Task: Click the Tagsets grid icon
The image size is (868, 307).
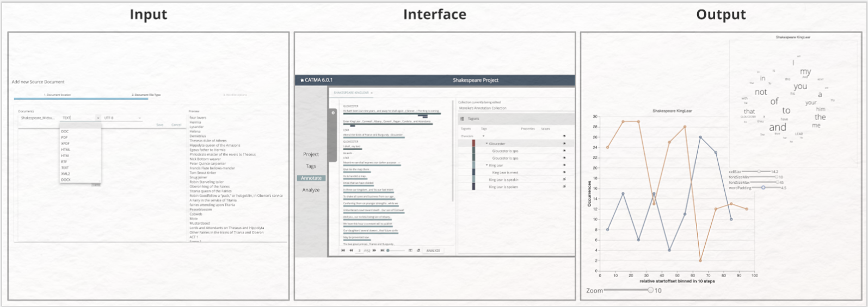Action: [462, 118]
